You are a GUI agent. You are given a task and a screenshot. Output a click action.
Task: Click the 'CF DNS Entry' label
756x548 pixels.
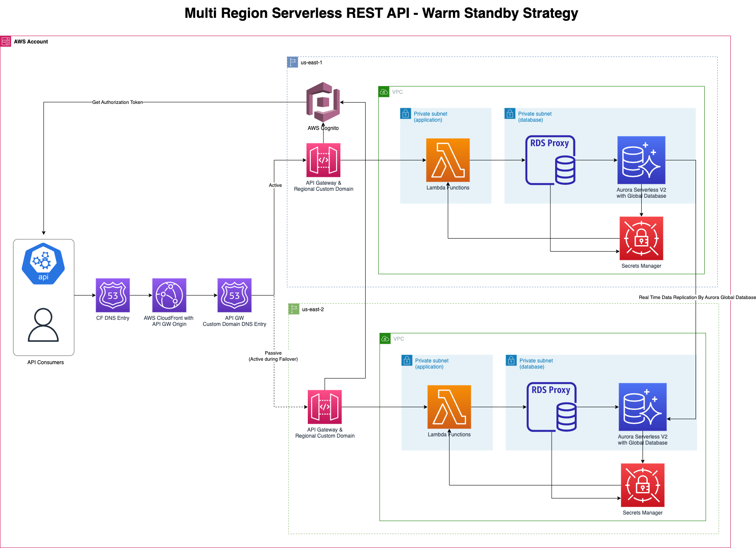(113, 318)
